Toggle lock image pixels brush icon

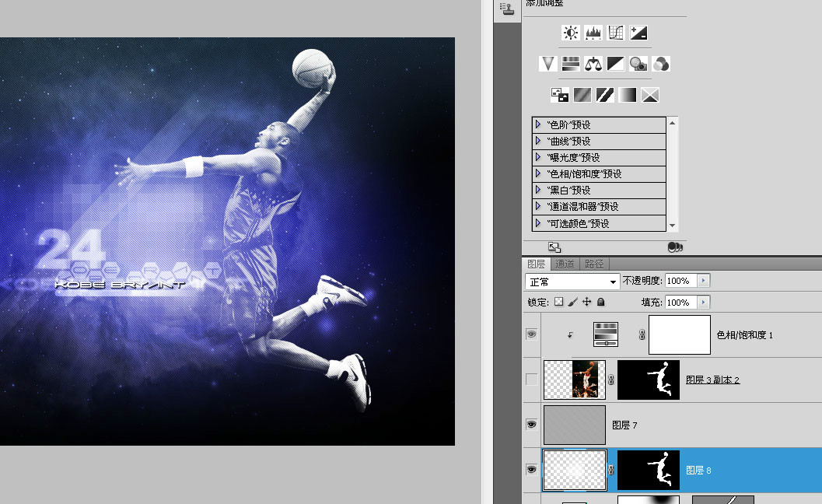[x=573, y=302]
